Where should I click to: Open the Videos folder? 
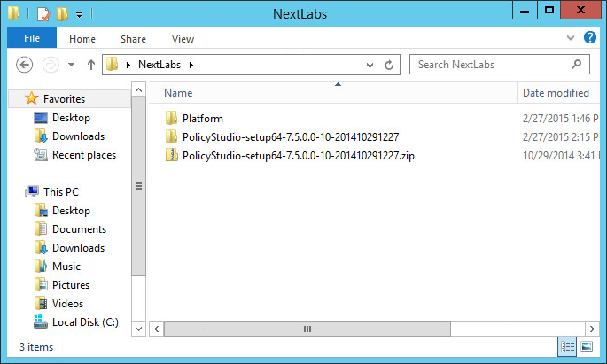tap(67, 303)
